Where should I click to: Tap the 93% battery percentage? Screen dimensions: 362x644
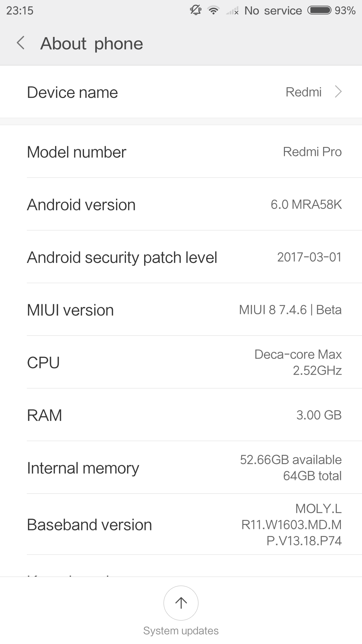345,10
